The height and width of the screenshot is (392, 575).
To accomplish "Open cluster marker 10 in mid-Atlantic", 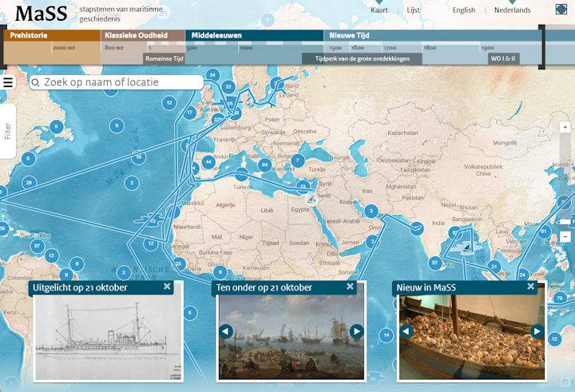I will coord(139,157).
